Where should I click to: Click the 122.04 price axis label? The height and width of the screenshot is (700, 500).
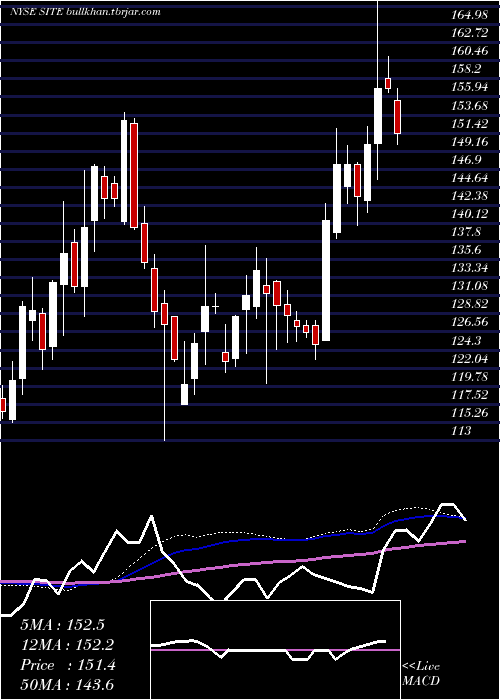point(470,358)
